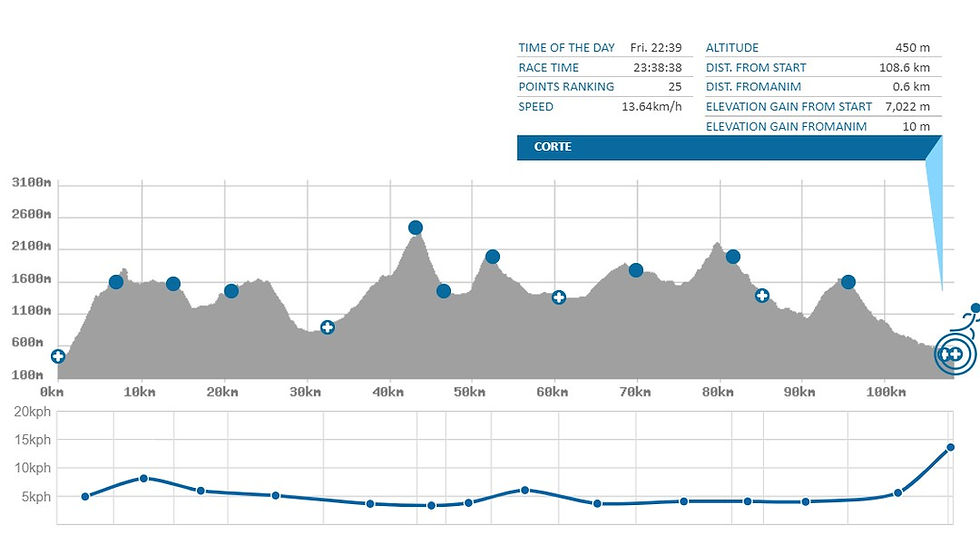Click the 'Fri. 22:39' time value

tap(656, 48)
